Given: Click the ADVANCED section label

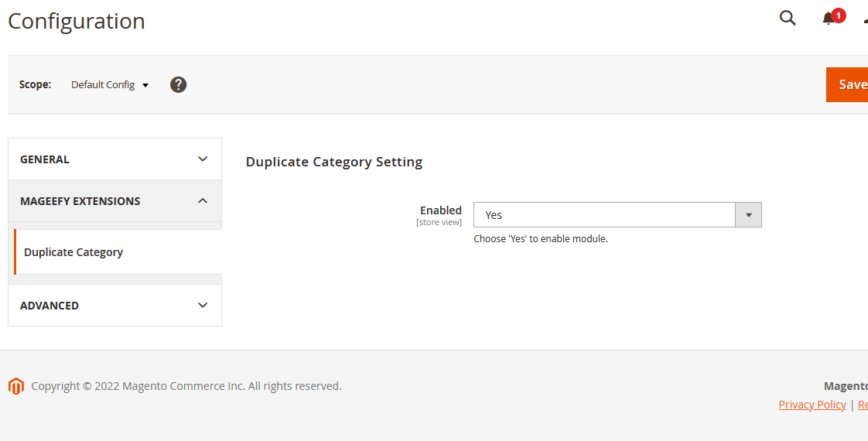Looking at the screenshot, I should point(50,306).
